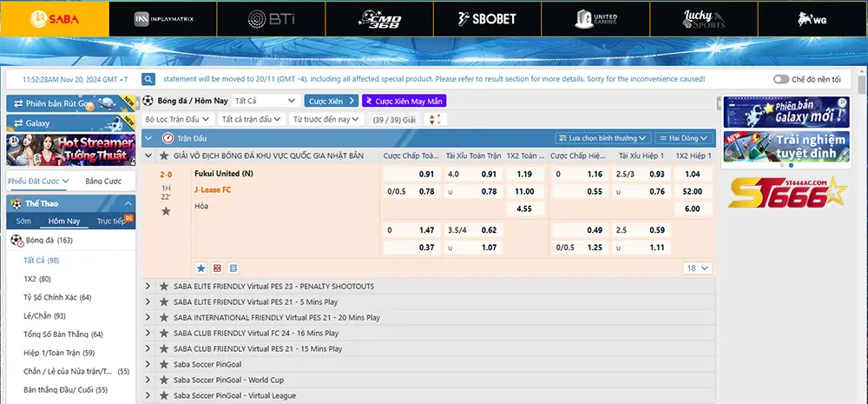Select Bàn thắng Đầu/ Cuối (55)
Viewport: 868px width, 404px height.
tap(65, 389)
